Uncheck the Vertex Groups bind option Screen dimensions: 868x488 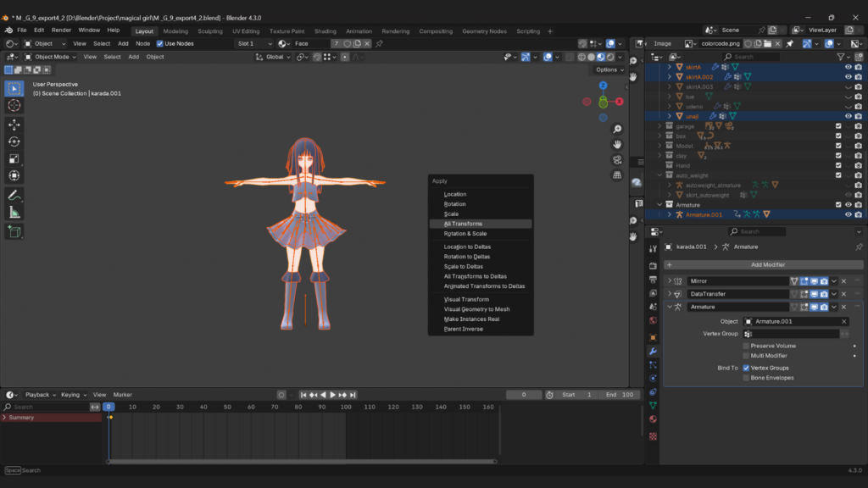[x=746, y=368]
